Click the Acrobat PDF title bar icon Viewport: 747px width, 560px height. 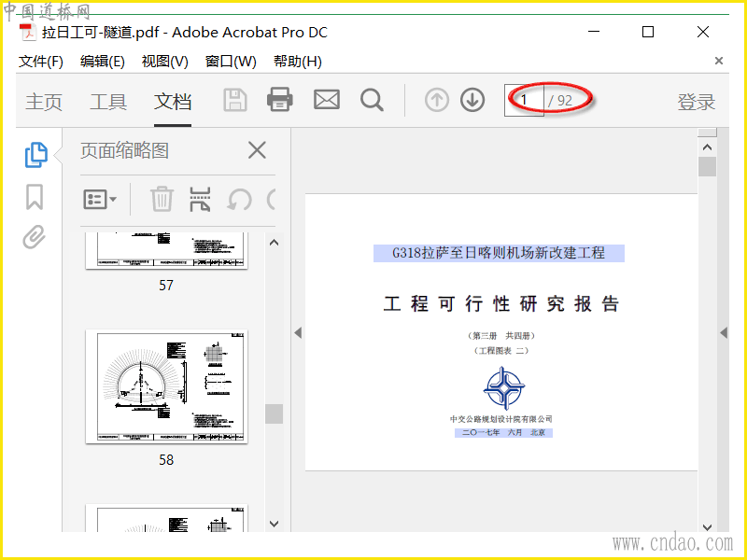tap(28, 33)
